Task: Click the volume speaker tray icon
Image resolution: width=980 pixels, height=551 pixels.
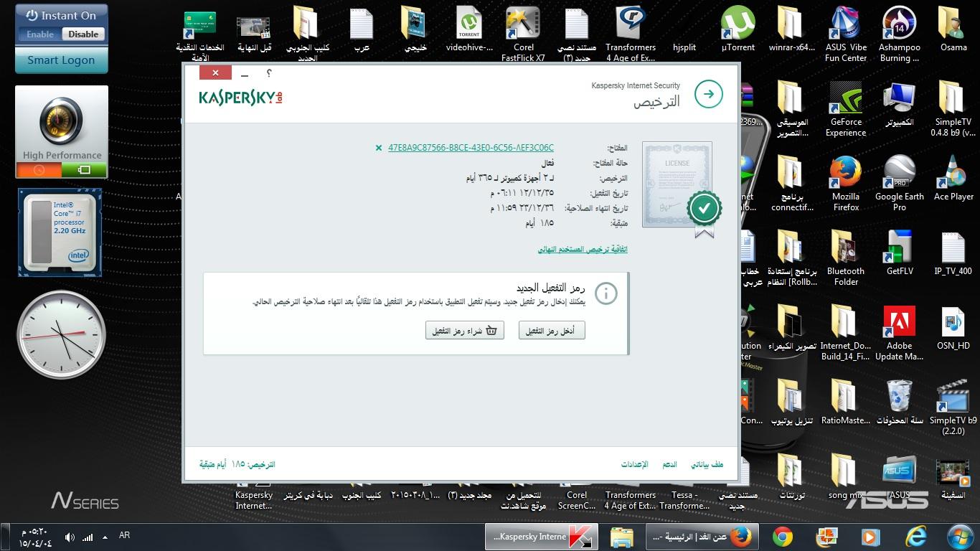Action: [x=70, y=537]
